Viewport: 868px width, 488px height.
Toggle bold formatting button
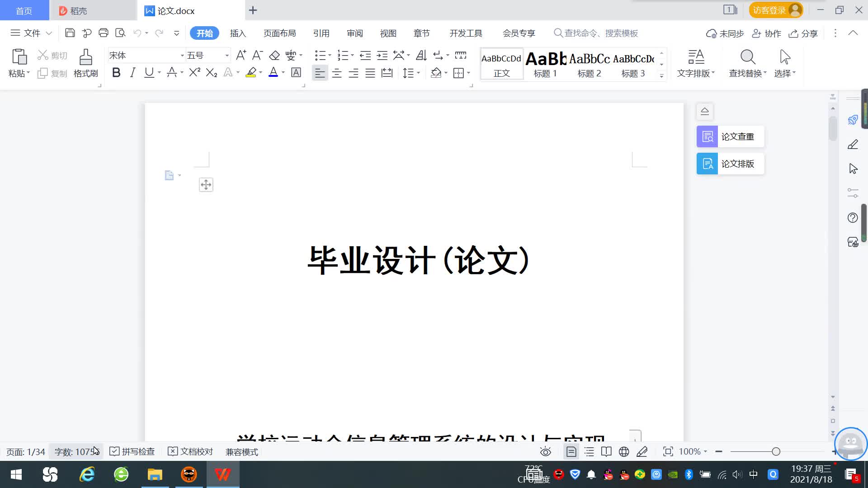point(116,73)
